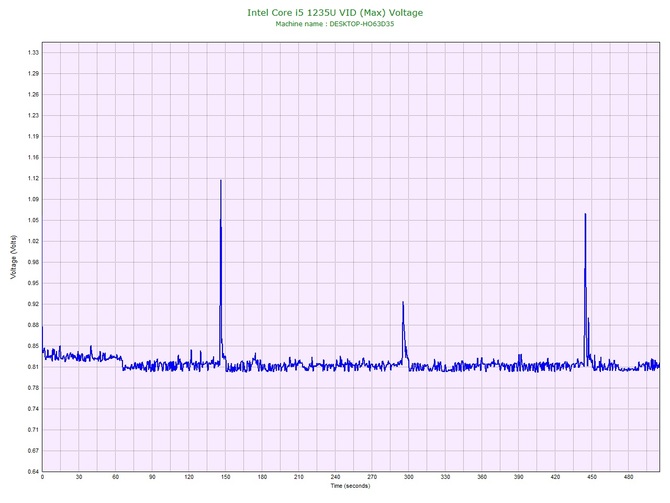Viewport: 670px width, 503px height.
Task: Select the 1.29 voltage axis label
Action: pyautogui.click(x=33, y=74)
